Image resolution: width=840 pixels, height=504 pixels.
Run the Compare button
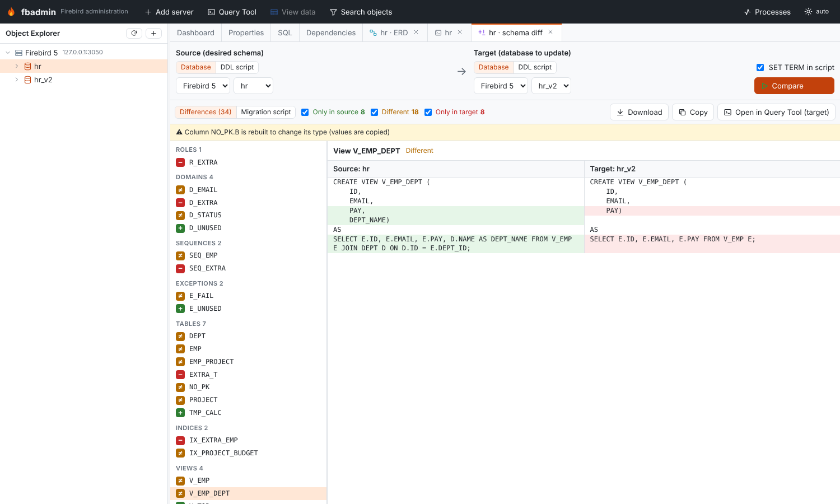pyautogui.click(x=794, y=86)
